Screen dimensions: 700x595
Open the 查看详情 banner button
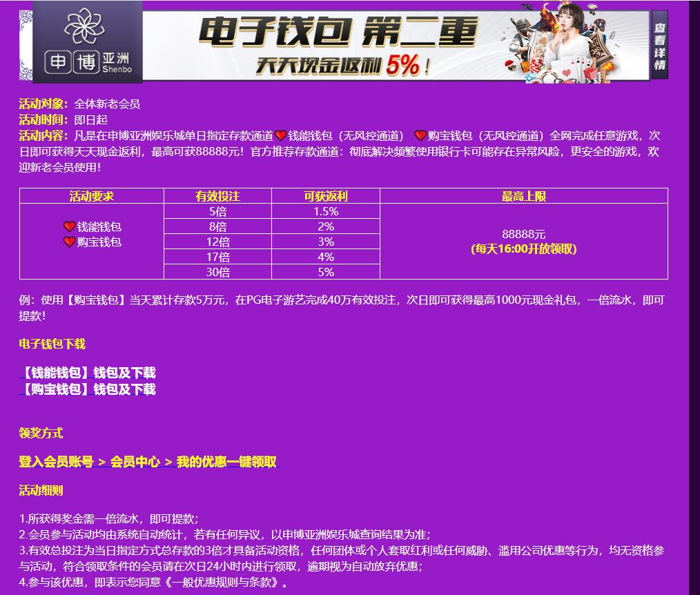(x=659, y=45)
